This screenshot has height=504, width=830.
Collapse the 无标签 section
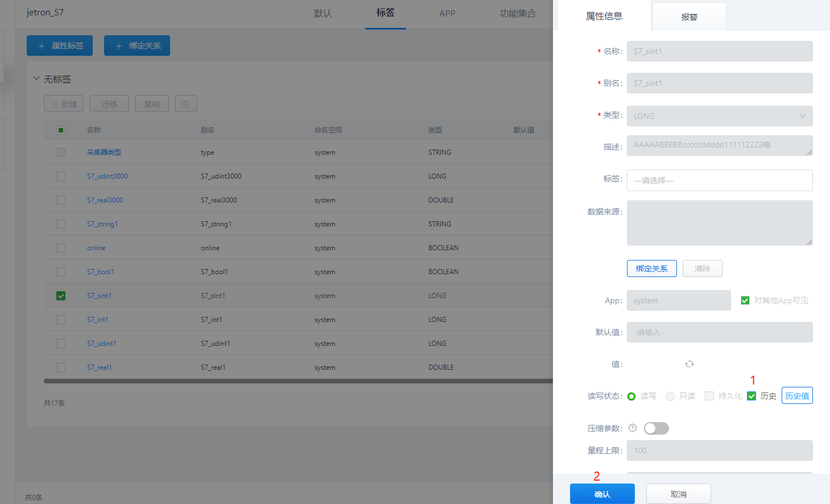point(36,79)
